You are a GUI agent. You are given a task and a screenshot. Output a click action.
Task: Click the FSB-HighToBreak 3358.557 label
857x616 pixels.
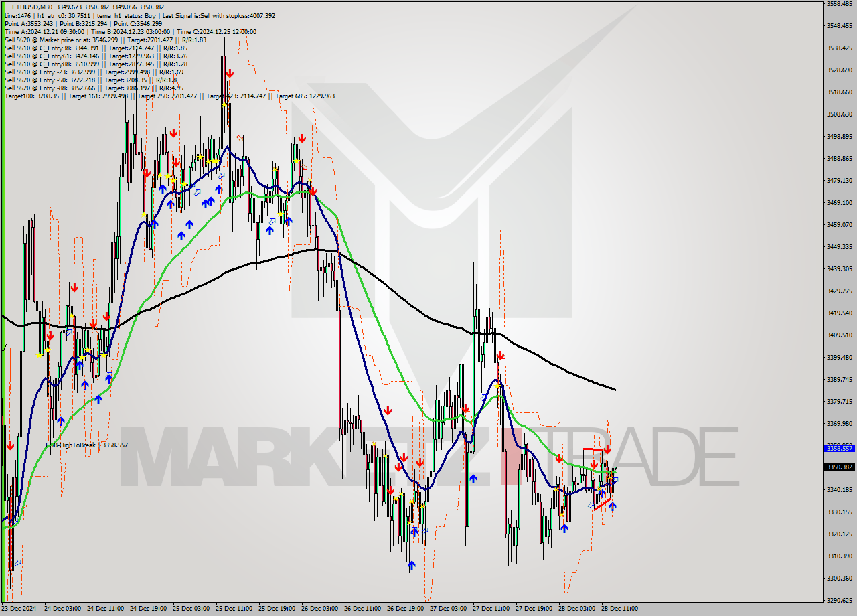[86, 445]
